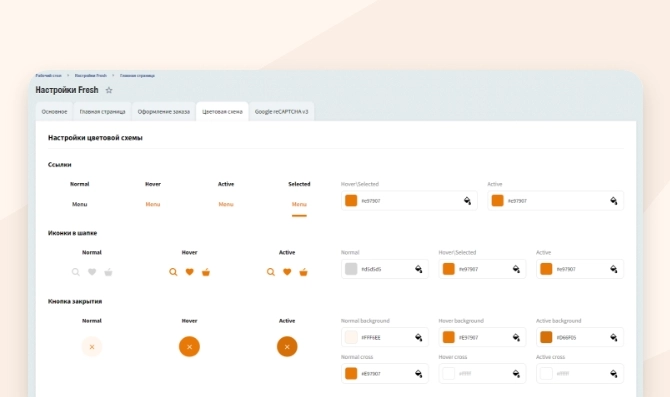
Task: Click the gray Normal basket icon preview
Action: pos(108,272)
